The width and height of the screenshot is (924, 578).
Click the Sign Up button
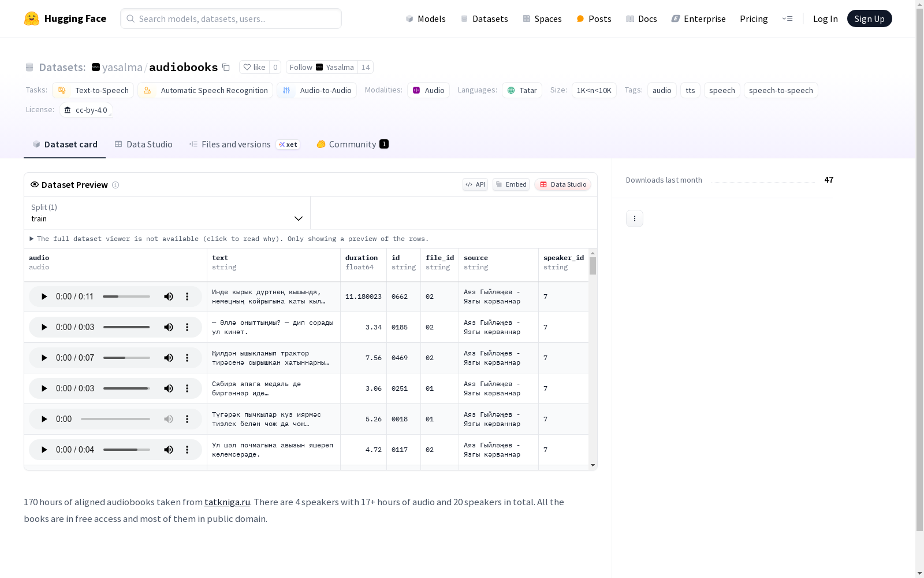click(869, 18)
